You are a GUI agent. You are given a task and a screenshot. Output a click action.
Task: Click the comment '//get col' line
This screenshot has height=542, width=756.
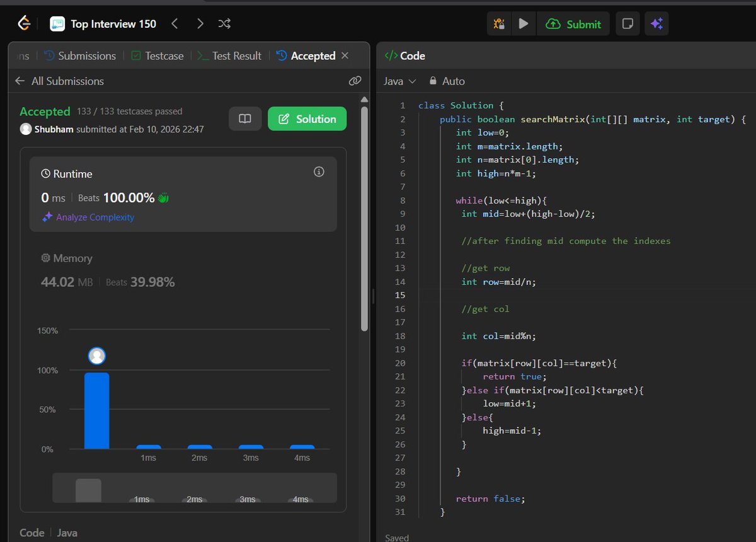coord(485,309)
